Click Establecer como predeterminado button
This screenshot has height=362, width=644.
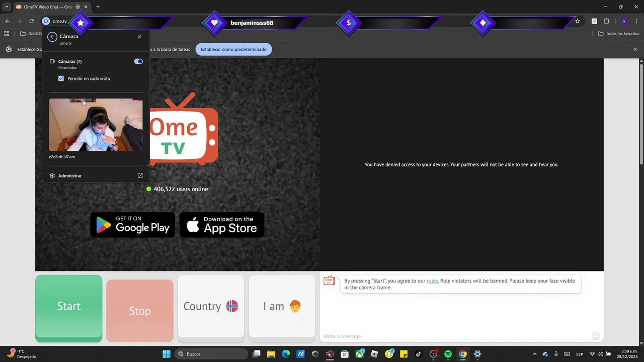[233, 49]
